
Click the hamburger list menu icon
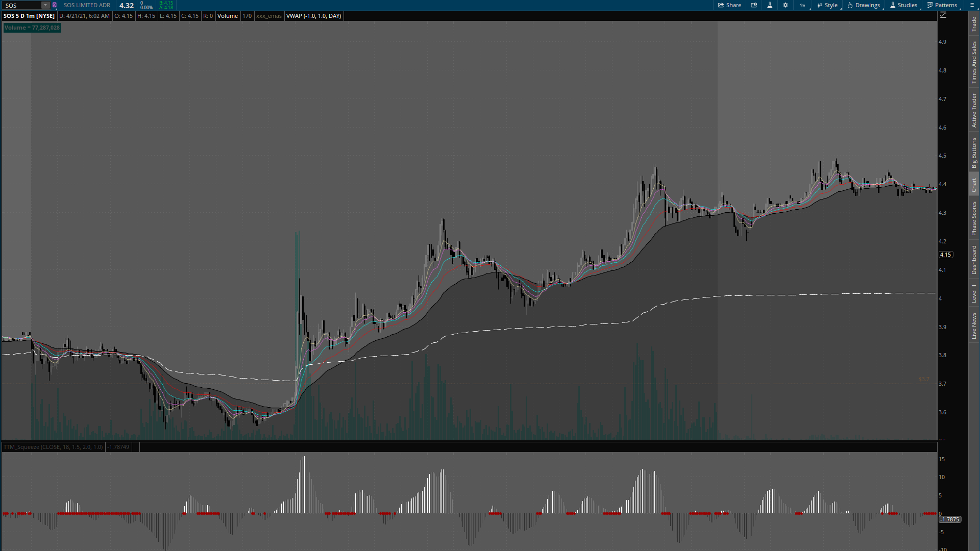[971, 5]
